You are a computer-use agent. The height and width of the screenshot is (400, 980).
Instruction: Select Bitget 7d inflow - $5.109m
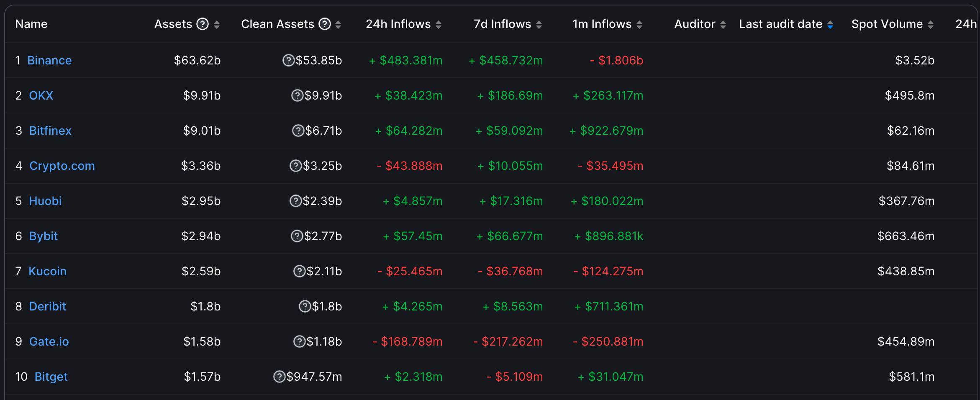[x=515, y=377]
